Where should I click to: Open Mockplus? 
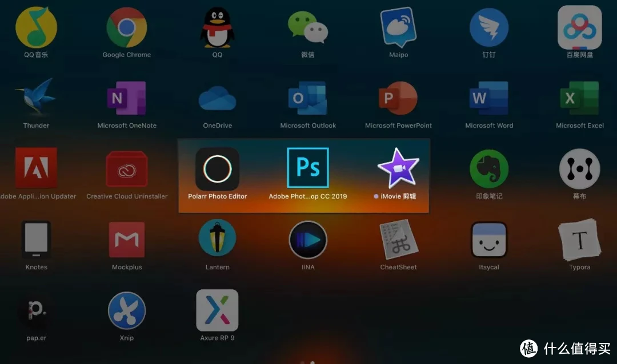127,239
